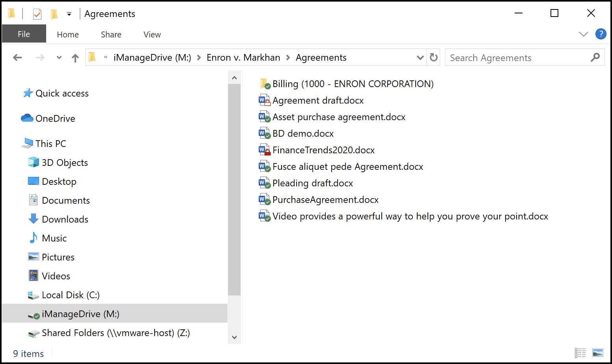This screenshot has width=612, height=364.
Task: Open the Recent locations dropdown arrow
Action: pos(59,58)
